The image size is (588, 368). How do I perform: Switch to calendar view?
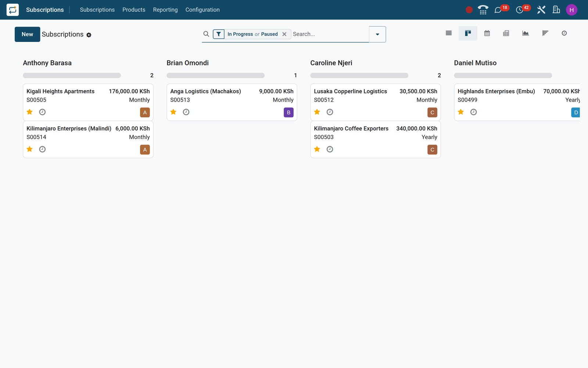(487, 33)
